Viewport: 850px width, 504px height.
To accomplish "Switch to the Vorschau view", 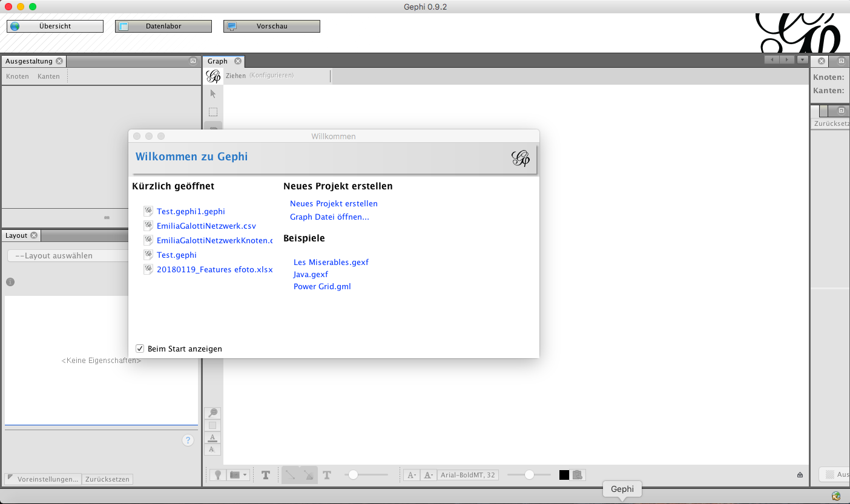I will pos(272,26).
